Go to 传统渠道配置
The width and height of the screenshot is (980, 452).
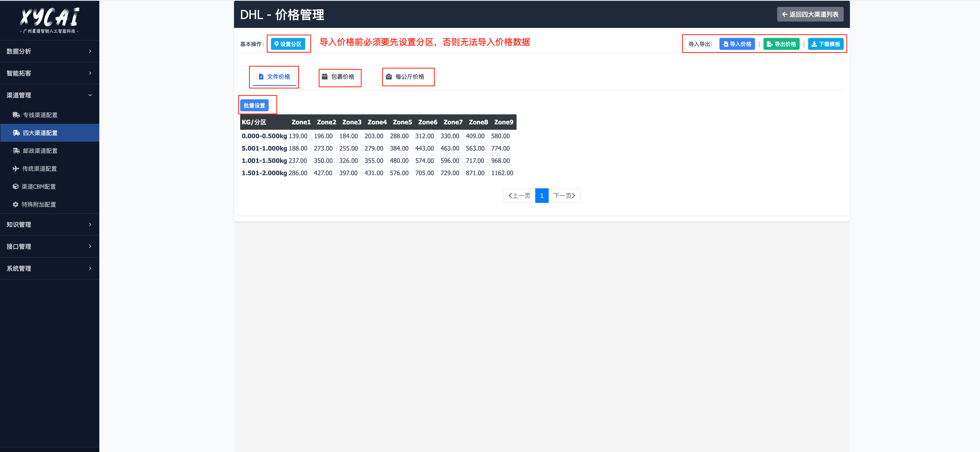[49, 169]
